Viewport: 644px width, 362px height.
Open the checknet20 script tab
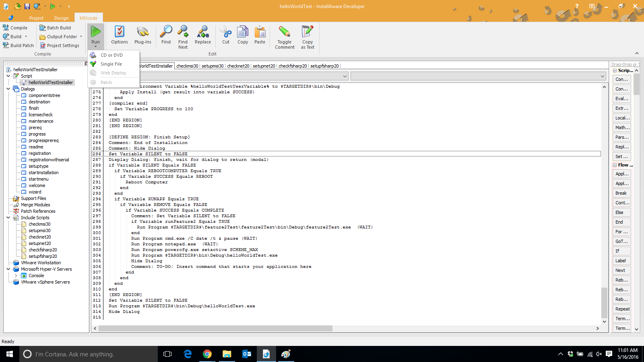[238, 66]
